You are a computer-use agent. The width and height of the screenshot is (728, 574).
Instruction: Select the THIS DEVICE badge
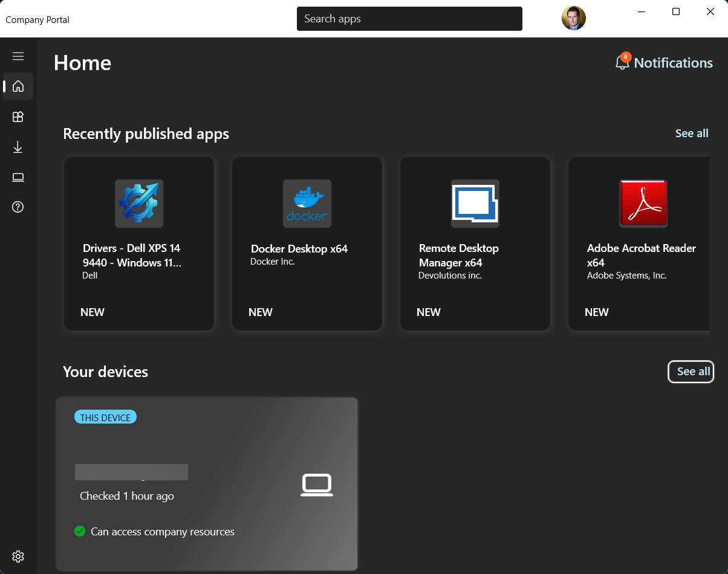(105, 418)
